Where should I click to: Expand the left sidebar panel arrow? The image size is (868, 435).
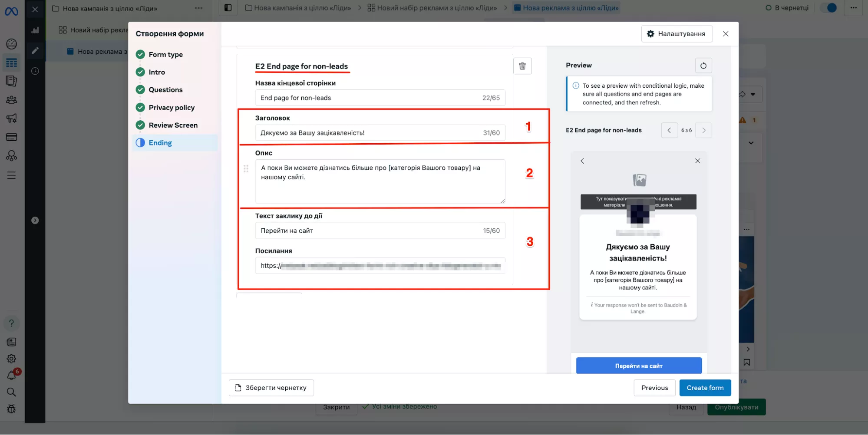click(35, 221)
